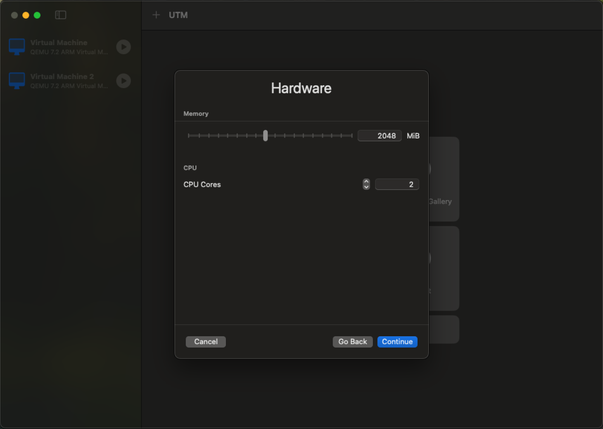
Task: Click the CPU Cores label
Action: coord(202,185)
